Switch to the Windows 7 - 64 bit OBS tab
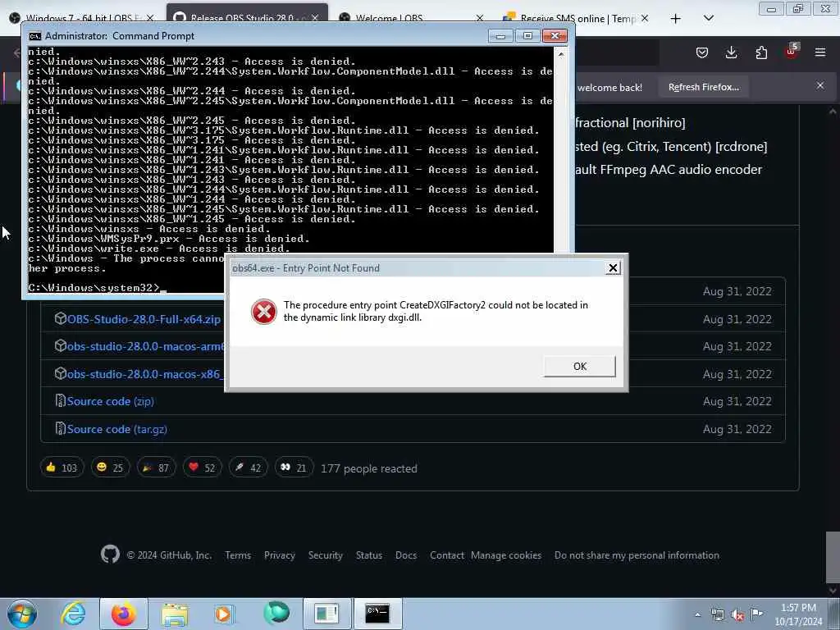This screenshot has width=840, height=630. point(82,18)
